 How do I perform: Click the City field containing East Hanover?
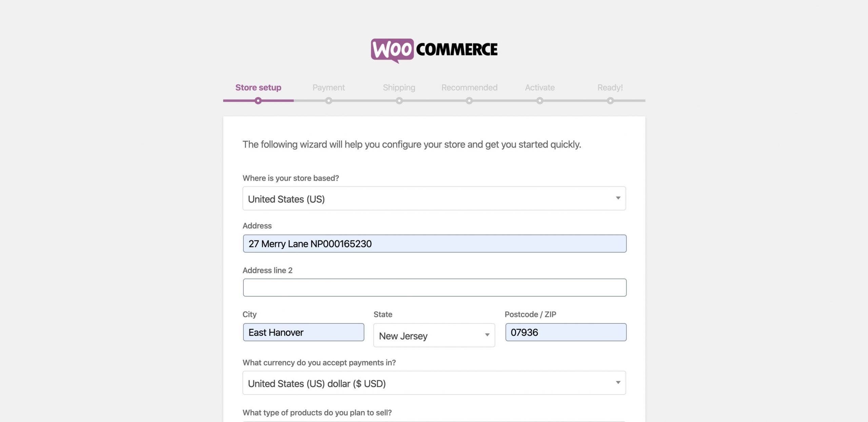point(303,332)
